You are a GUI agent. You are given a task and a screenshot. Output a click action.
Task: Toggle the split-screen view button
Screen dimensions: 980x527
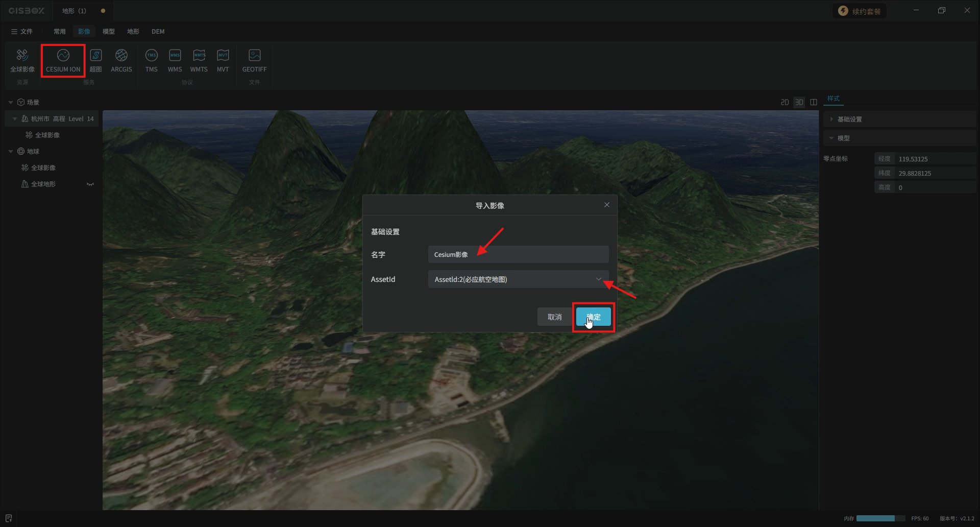pos(814,102)
